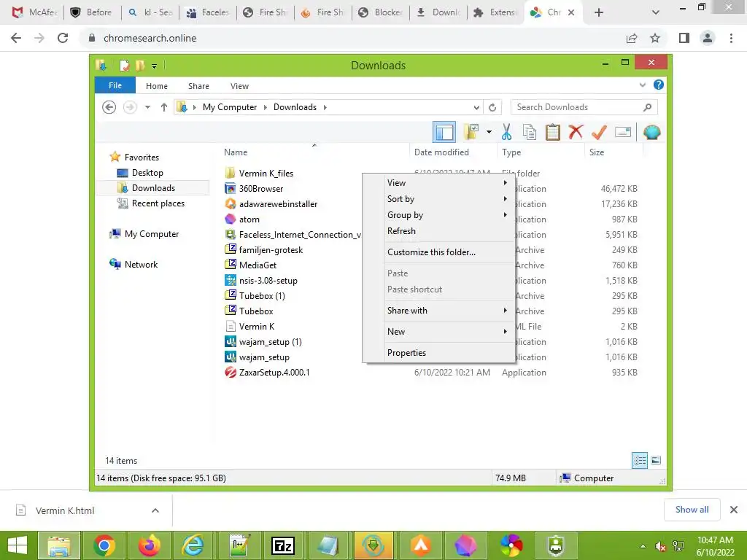
Task: Open the Share with submenu
Action: [447, 311]
